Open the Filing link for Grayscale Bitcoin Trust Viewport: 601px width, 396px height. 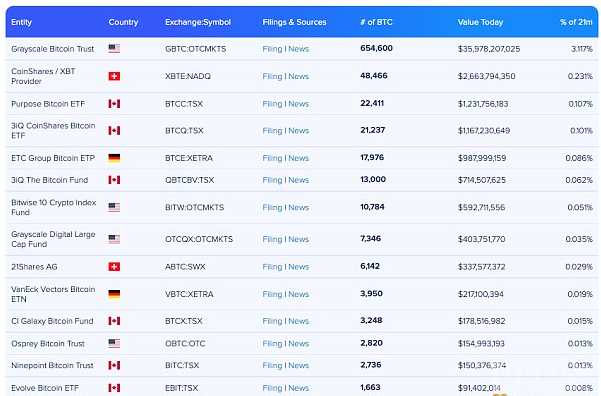[272, 49]
